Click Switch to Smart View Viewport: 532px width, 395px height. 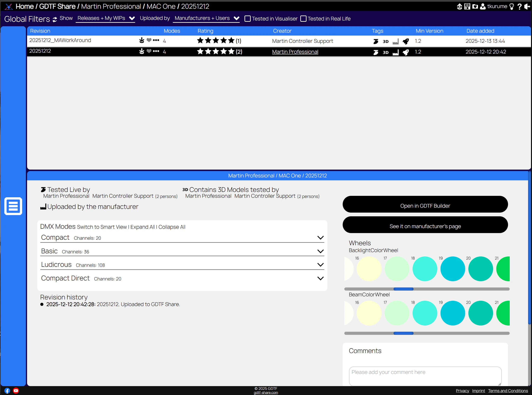[x=102, y=227]
